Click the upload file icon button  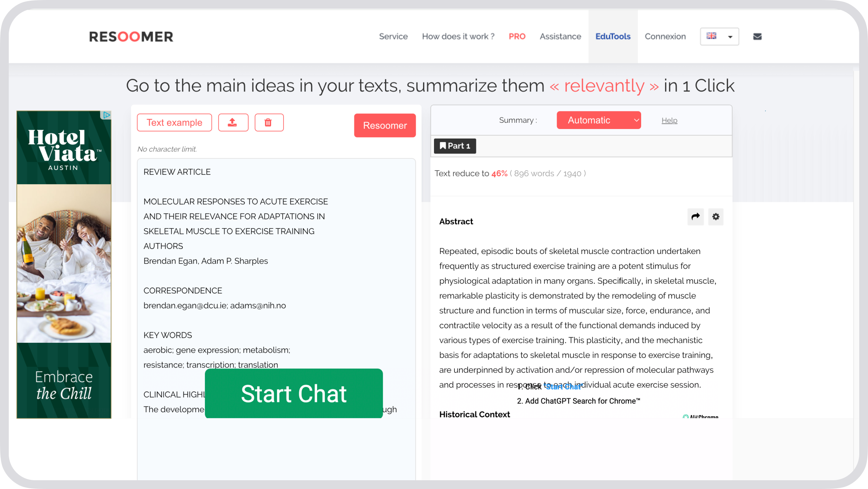[233, 122]
